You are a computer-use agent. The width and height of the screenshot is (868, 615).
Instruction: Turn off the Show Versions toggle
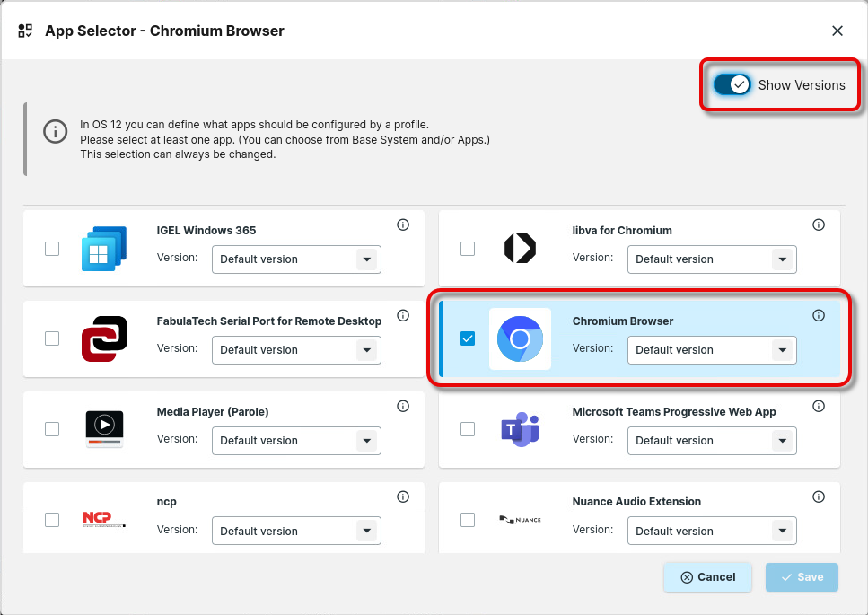click(x=732, y=85)
